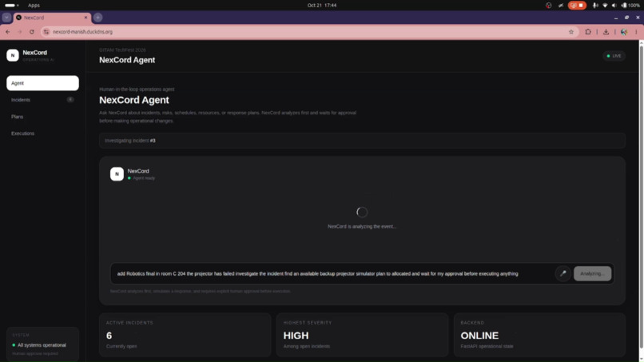Screen dimensions: 644x362
Task: Click the LIVE status indicator
Action: [614, 56]
